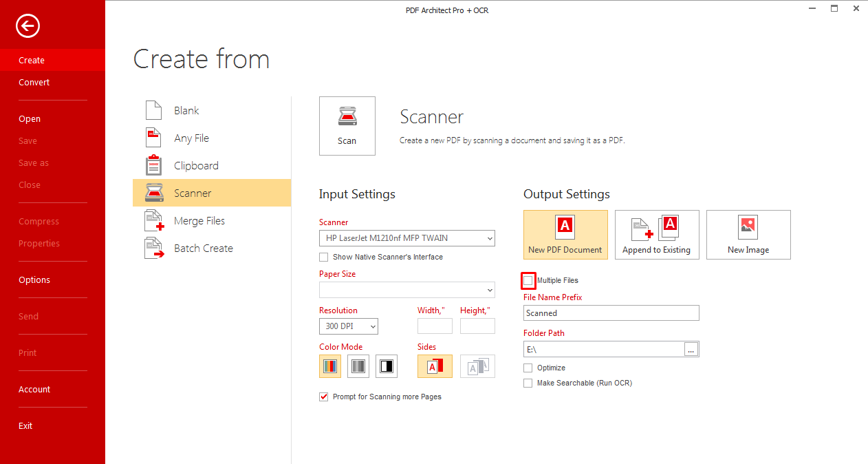Select New Image output

pyautogui.click(x=748, y=235)
